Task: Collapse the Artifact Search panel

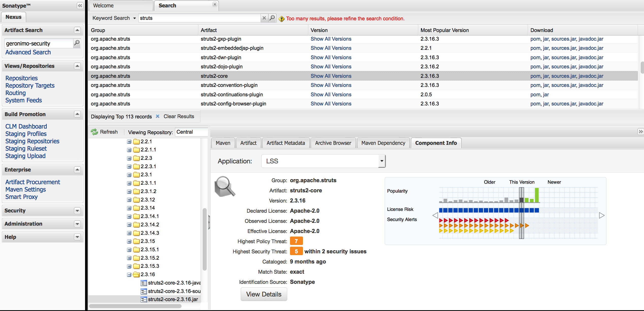Action: (77, 30)
